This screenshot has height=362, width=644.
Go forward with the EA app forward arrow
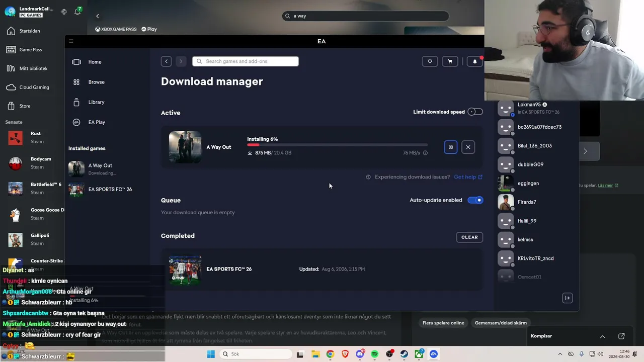pos(181,61)
